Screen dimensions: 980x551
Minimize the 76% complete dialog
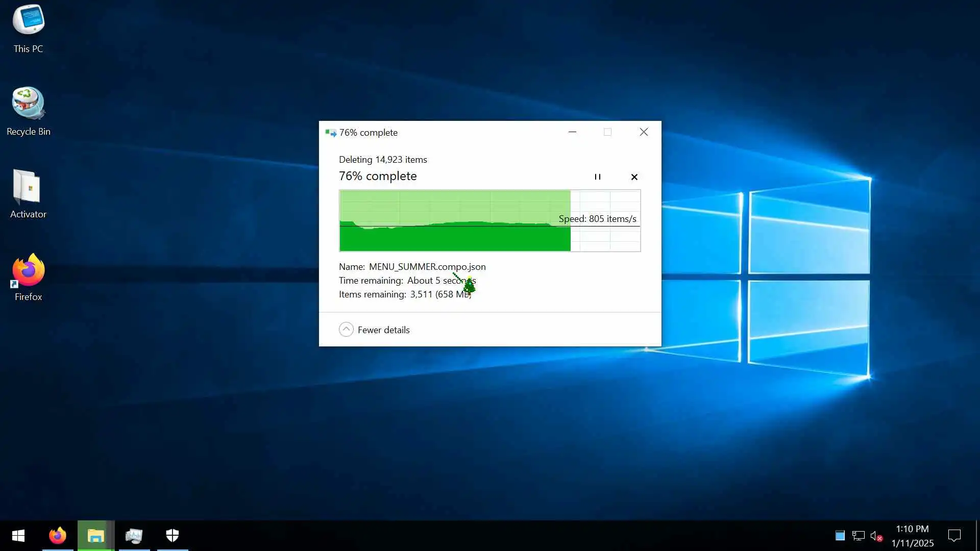pos(572,132)
